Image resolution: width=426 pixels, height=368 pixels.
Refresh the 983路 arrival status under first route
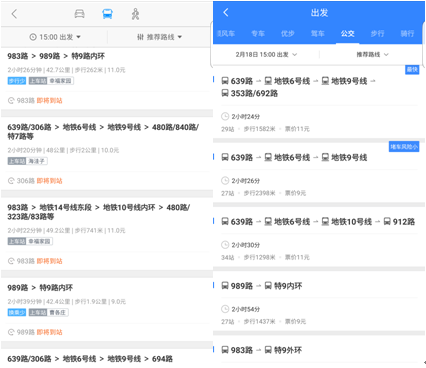(11, 100)
